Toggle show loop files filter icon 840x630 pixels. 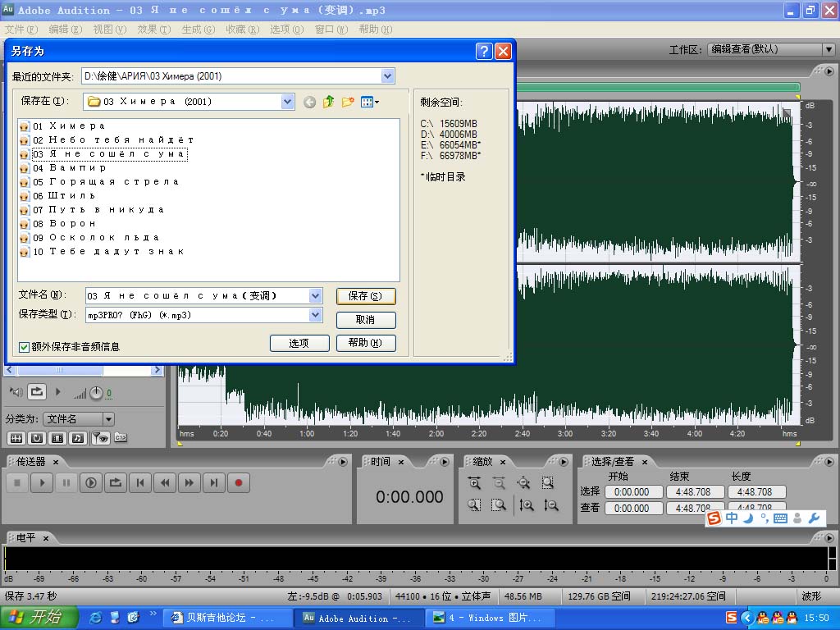(37, 438)
